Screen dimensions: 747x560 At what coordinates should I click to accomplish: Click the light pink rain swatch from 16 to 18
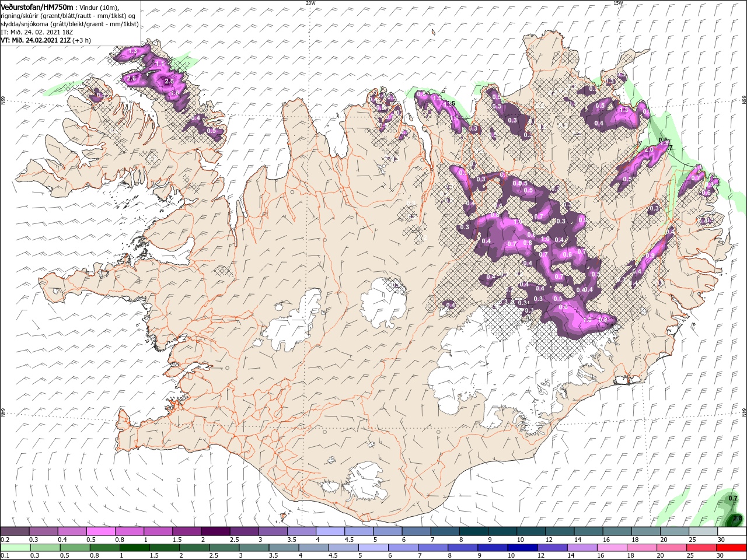point(612,547)
